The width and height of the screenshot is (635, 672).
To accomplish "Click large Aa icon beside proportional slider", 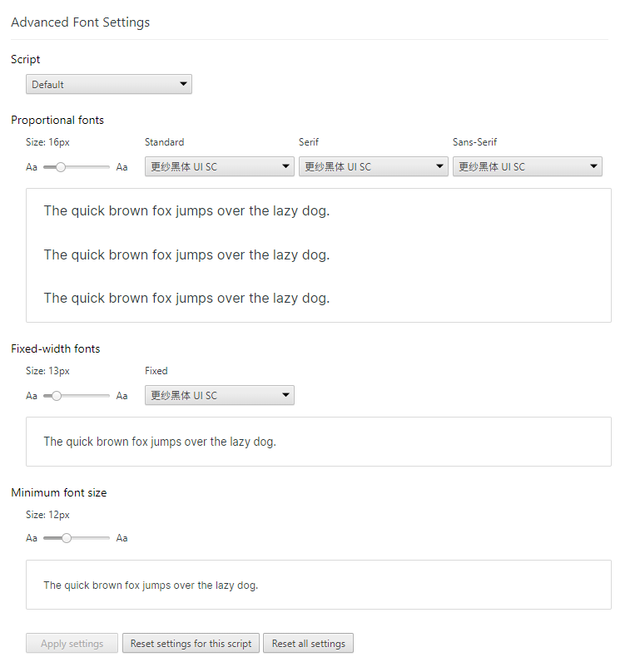I will pyautogui.click(x=122, y=167).
